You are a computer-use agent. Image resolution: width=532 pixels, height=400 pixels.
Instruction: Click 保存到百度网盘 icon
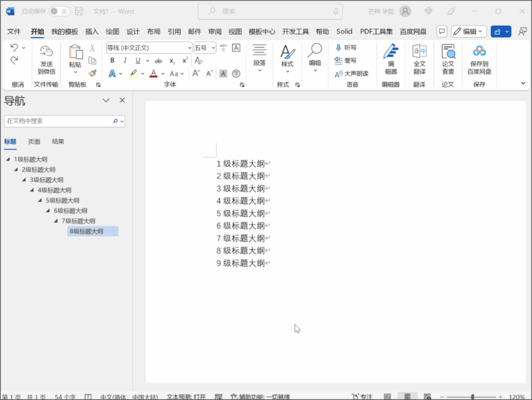tap(479, 60)
